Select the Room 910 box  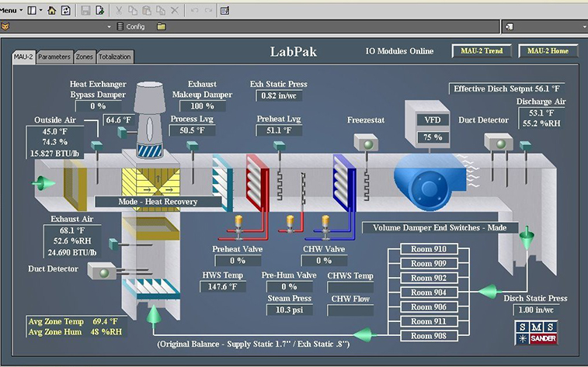point(429,250)
